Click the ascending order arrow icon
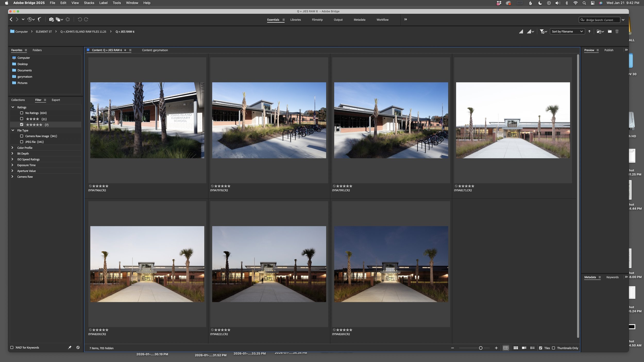 pyautogui.click(x=589, y=31)
